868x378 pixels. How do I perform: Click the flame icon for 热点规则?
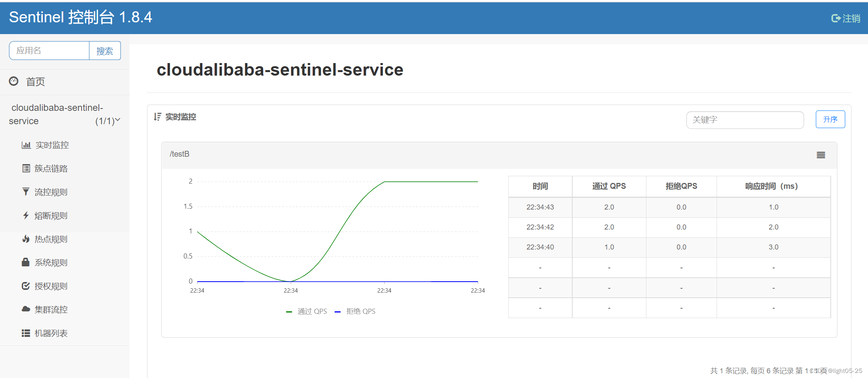26,239
